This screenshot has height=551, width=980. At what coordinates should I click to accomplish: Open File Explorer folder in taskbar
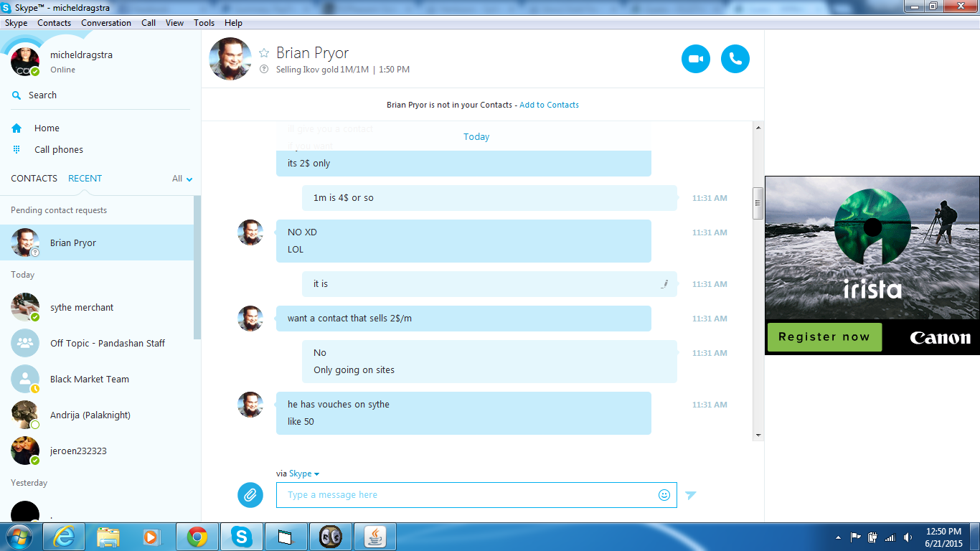pos(108,537)
